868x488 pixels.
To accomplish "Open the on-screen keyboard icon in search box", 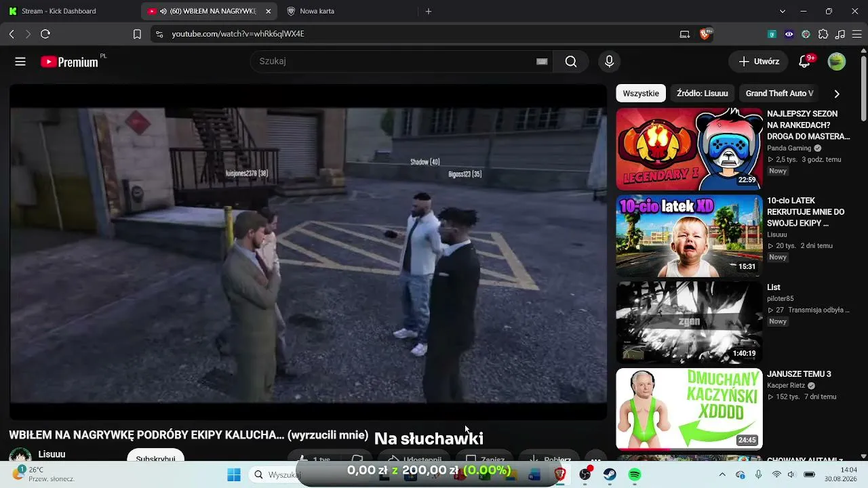I will (x=542, y=62).
